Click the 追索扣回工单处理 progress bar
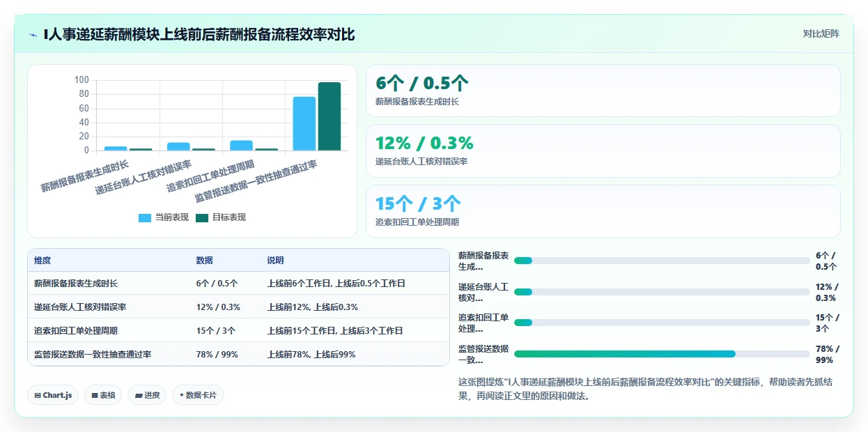The height and width of the screenshot is (432, 868). click(x=662, y=323)
